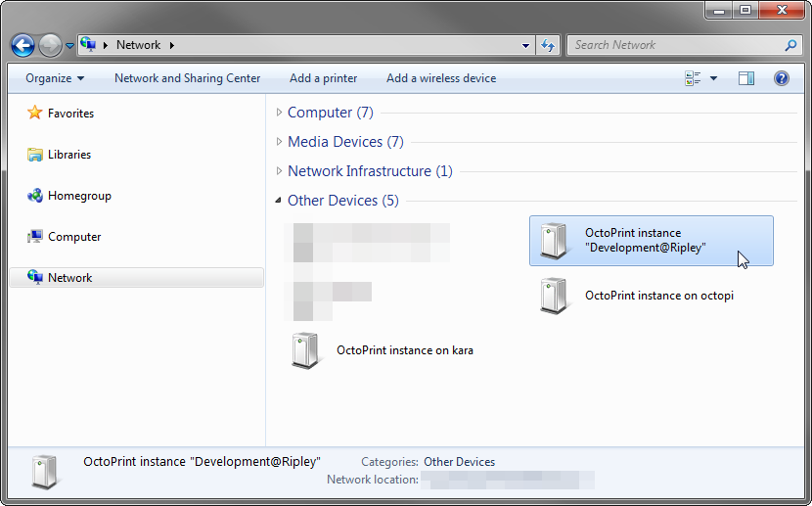The height and width of the screenshot is (506, 812).
Task: Select OctoPrint instance on kara device
Action: click(x=404, y=350)
